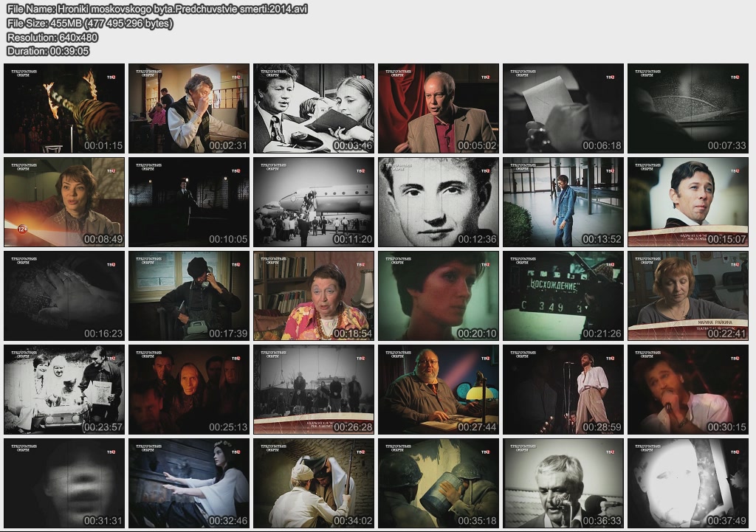The width and height of the screenshot is (756, 532).
Task: Click the final frame timestamped 00:37:49
Action: (688, 483)
